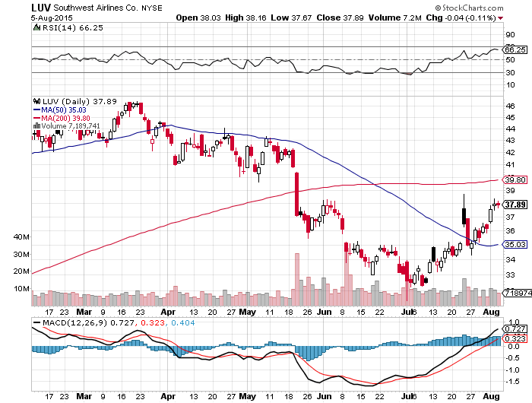Screen dimensions: 532x403
Task: Click the LUV ticker symbol in the title
Action: [x=41, y=8]
